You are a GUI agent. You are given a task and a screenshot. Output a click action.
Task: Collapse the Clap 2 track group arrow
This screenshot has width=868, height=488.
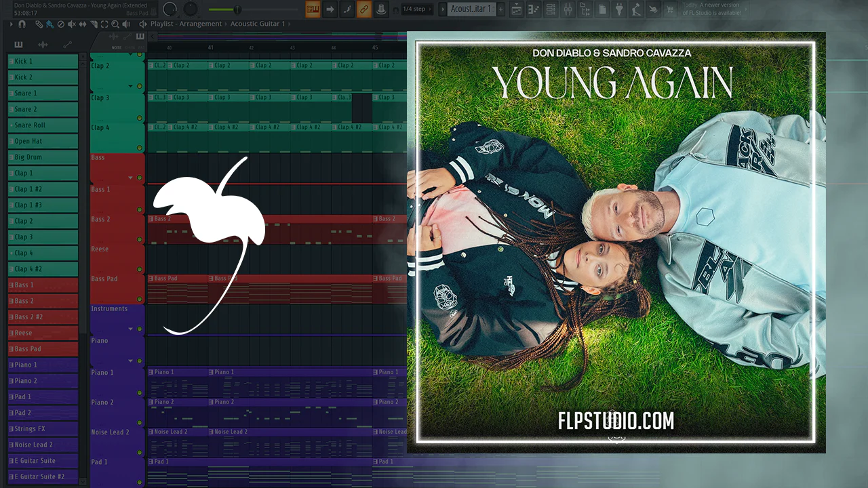pos(130,86)
